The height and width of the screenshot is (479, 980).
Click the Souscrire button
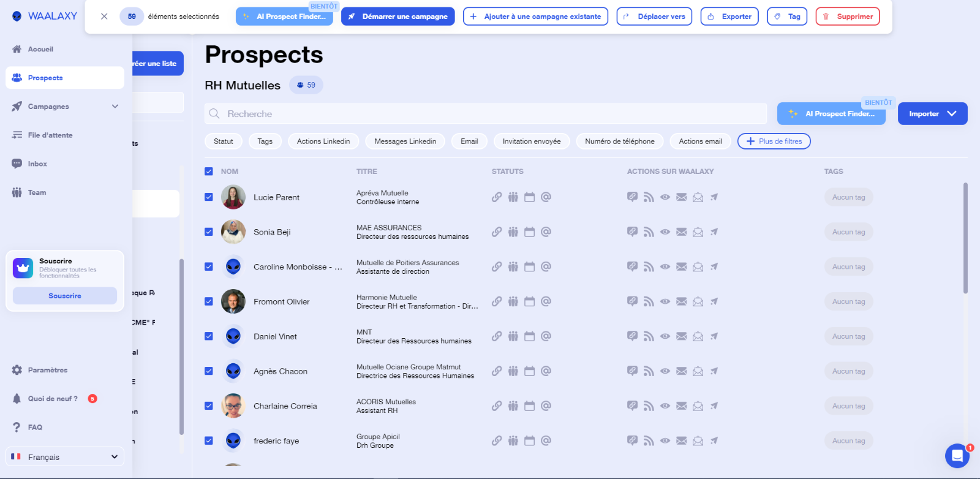(65, 296)
